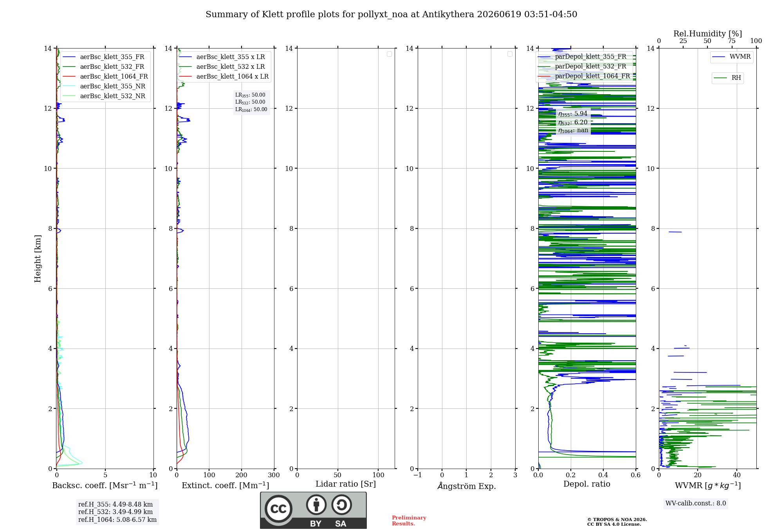
Task: Click tick label −1 on Ångström axis
Action: (417, 475)
